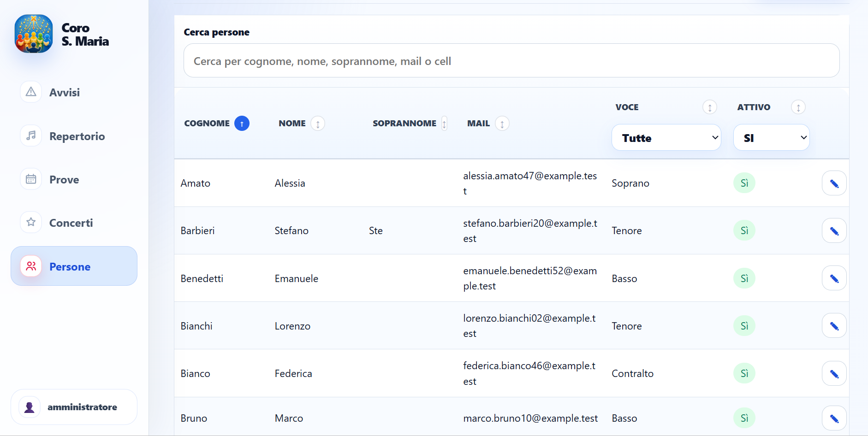
Task: Click the Prove calendar icon
Action: click(x=31, y=179)
